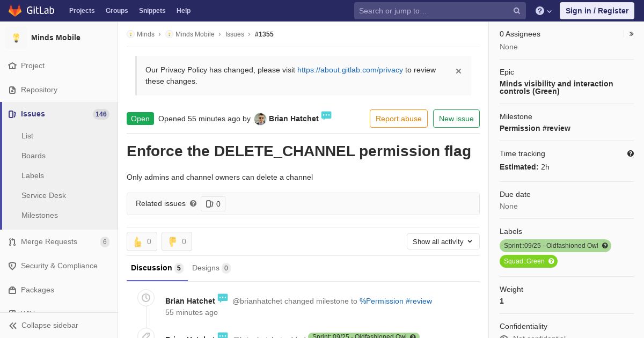Image resolution: width=644 pixels, height=338 pixels.
Task: Click help icon on Sprint label
Action: 605,246
